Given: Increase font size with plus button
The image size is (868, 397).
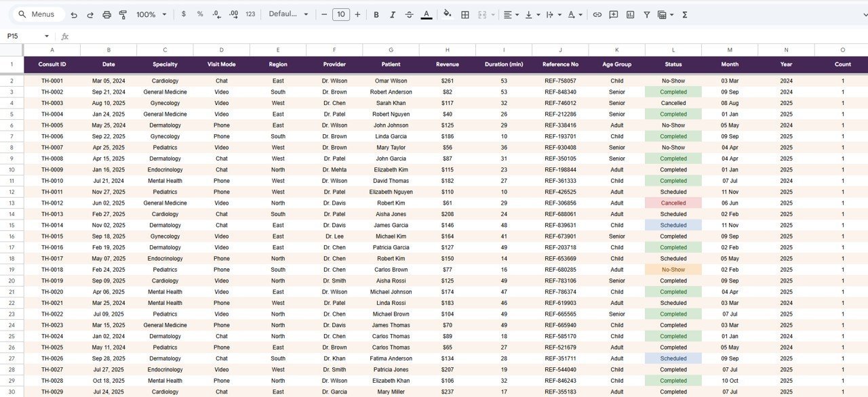Looking at the screenshot, I should (358, 14).
